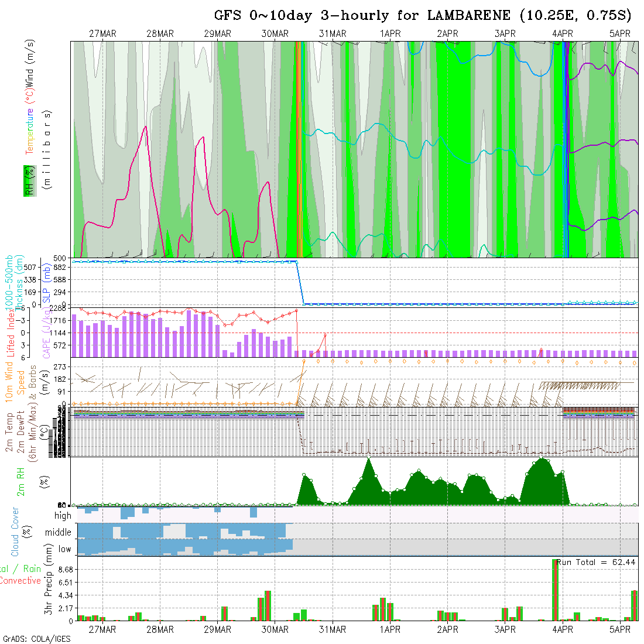Select the 'low' cloud cover row label

[64, 549]
